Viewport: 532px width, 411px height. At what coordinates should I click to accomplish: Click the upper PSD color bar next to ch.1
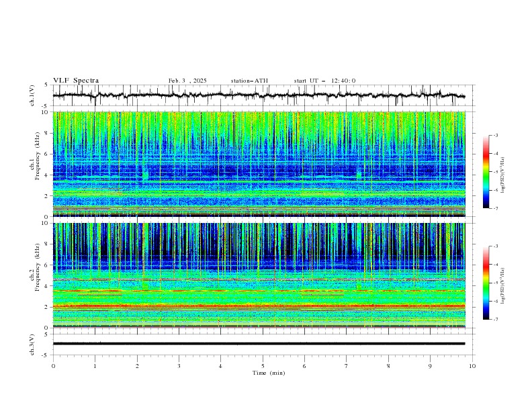coord(486,172)
